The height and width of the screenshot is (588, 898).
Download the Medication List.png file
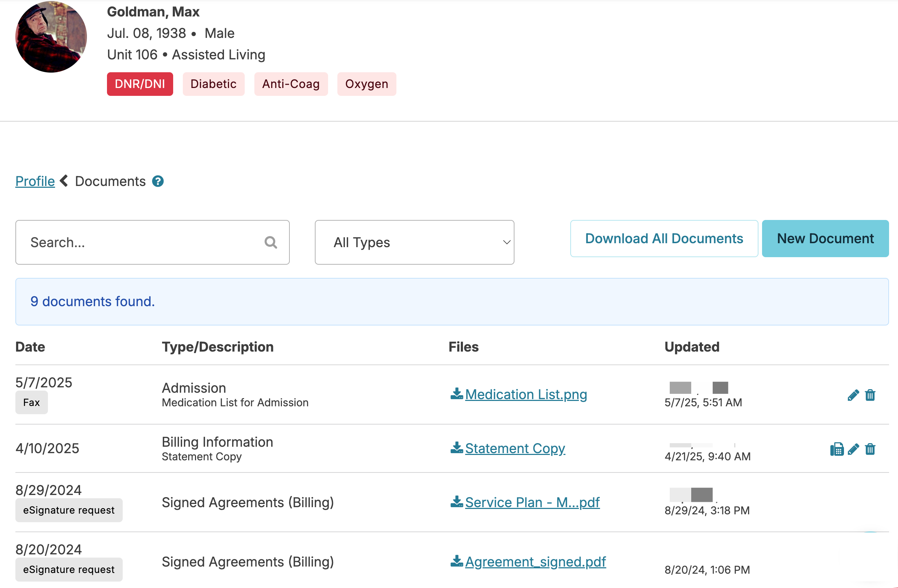pos(525,394)
